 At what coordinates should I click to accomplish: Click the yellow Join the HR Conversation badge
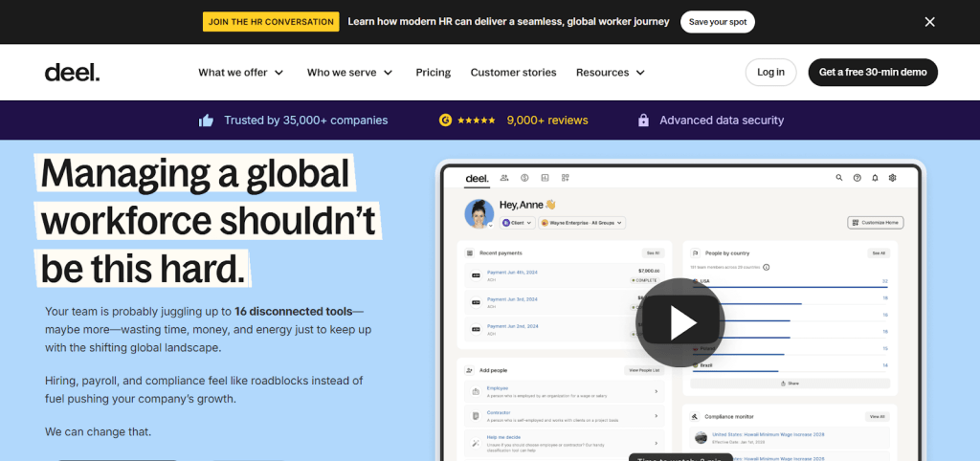[x=271, y=22]
